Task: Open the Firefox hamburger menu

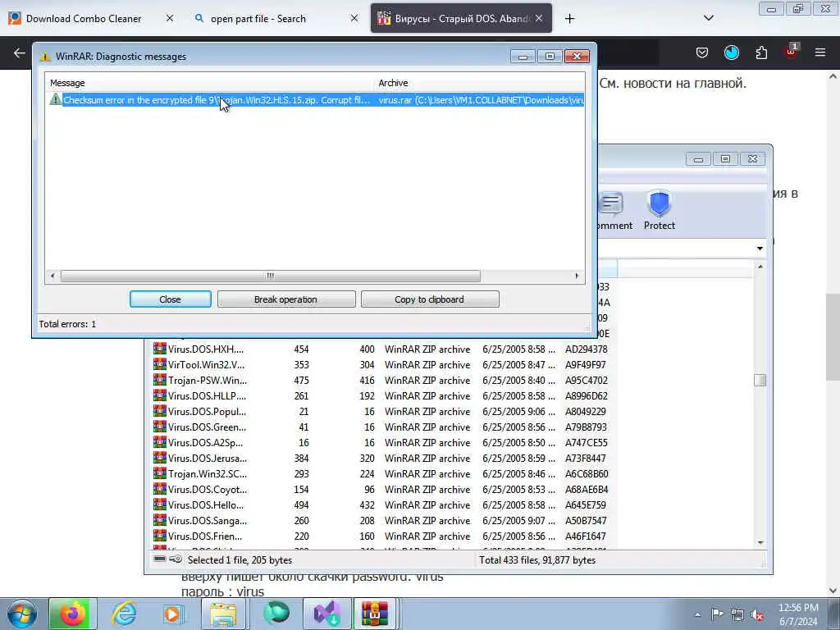Action: pos(820,52)
